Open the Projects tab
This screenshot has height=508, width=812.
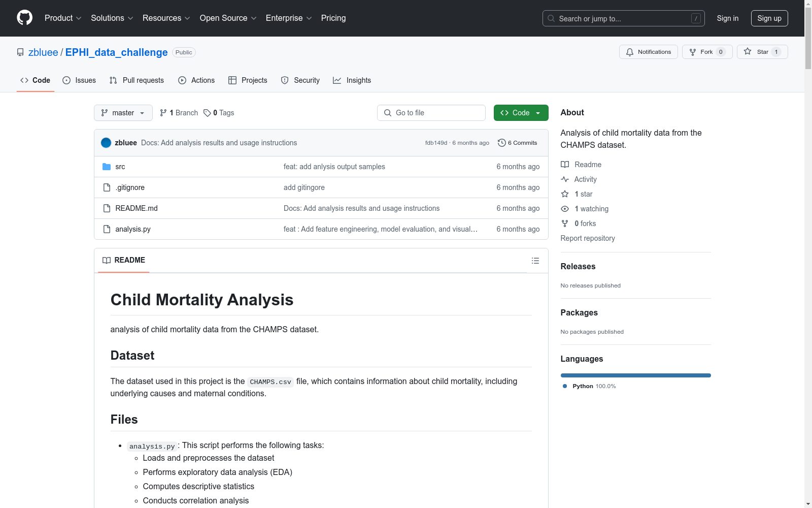pyautogui.click(x=248, y=80)
